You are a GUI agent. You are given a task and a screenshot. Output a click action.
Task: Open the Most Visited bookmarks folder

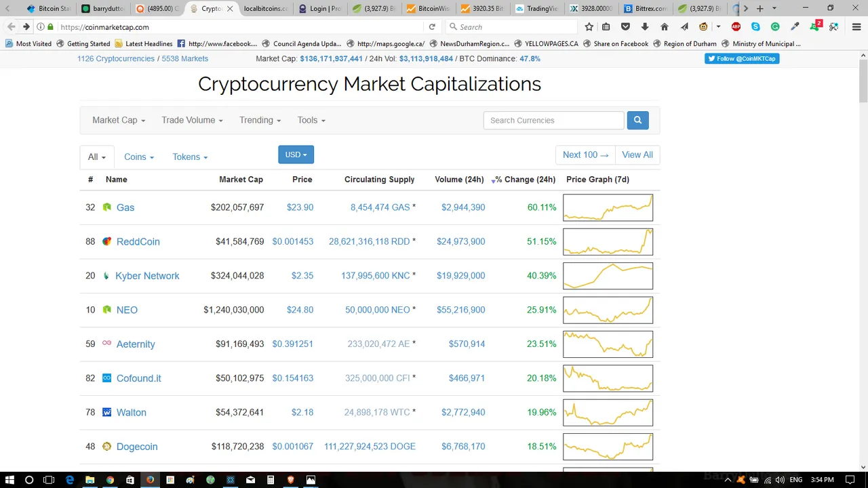pyautogui.click(x=28, y=43)
